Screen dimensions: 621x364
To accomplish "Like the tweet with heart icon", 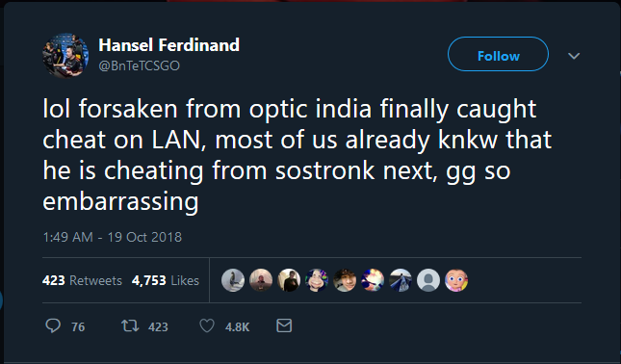I will coord(207,326).
